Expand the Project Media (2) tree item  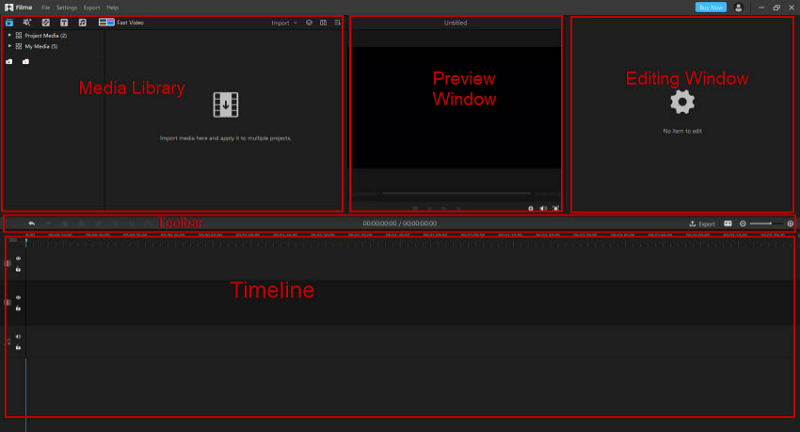pyautogui.click(x=9, y=35)
